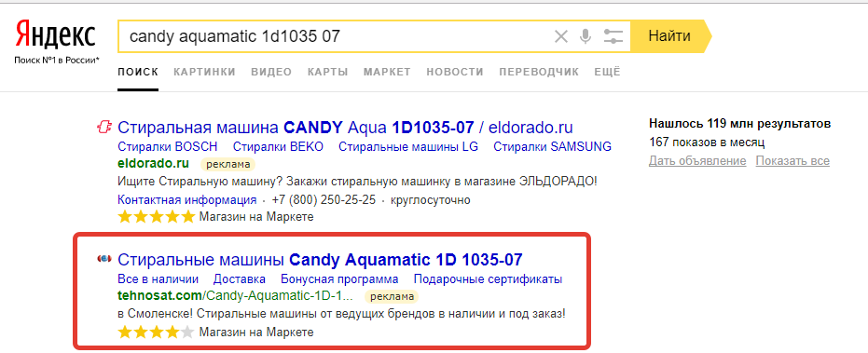This screenshot has height=353, width=868.
Task: Open the Стиральная машина CANDY Aqua eldorado result
Action: [345, 128]
